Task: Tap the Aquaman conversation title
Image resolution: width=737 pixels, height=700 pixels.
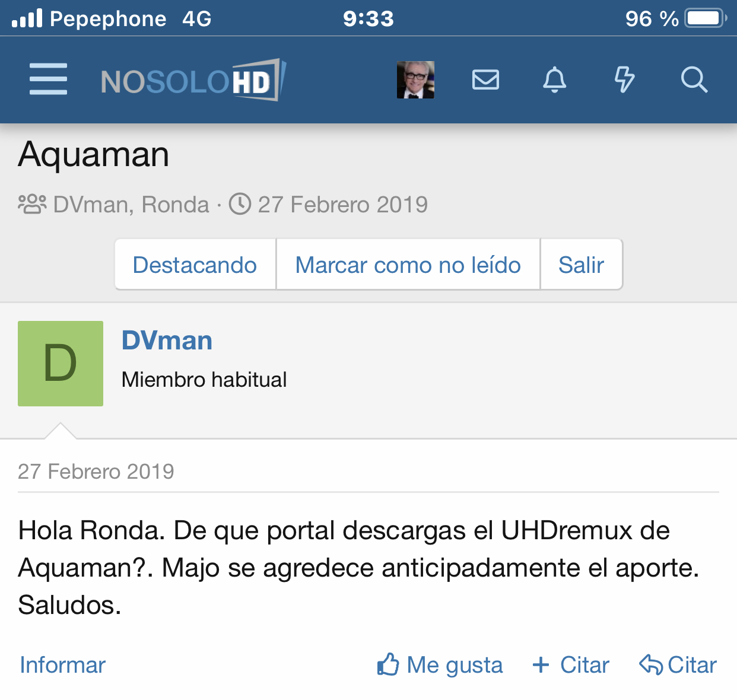Action: pyautogui.click(x=94, y=155)
